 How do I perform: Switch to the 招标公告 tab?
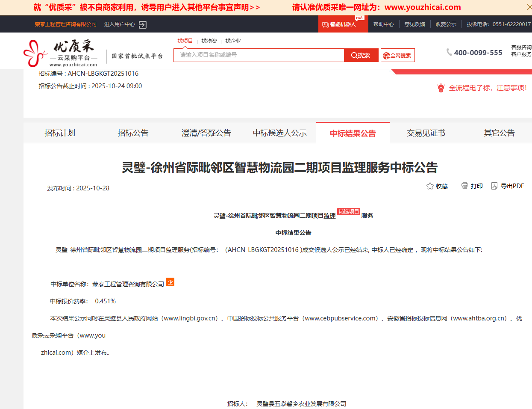(x=133, y=133)
